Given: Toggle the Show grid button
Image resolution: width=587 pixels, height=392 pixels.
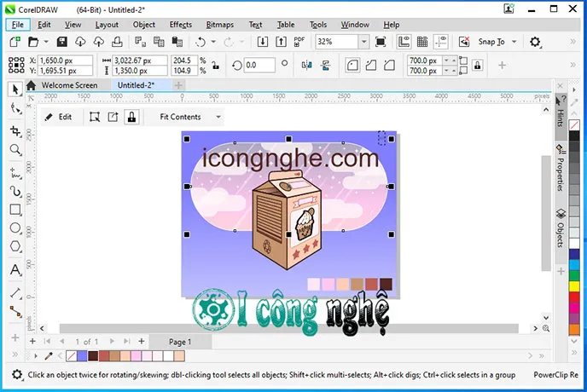Looking at the screenshot, I should click(x=422, y=42).
